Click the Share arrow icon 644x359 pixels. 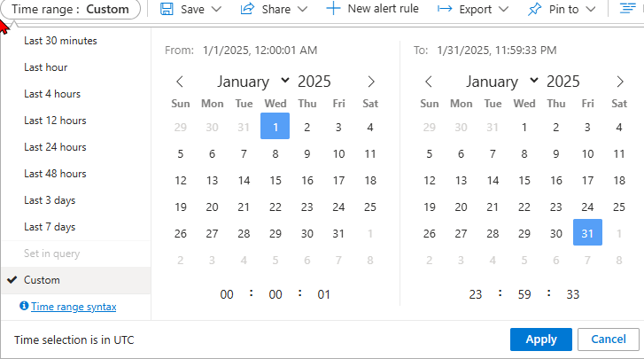[x=247, y=9]
